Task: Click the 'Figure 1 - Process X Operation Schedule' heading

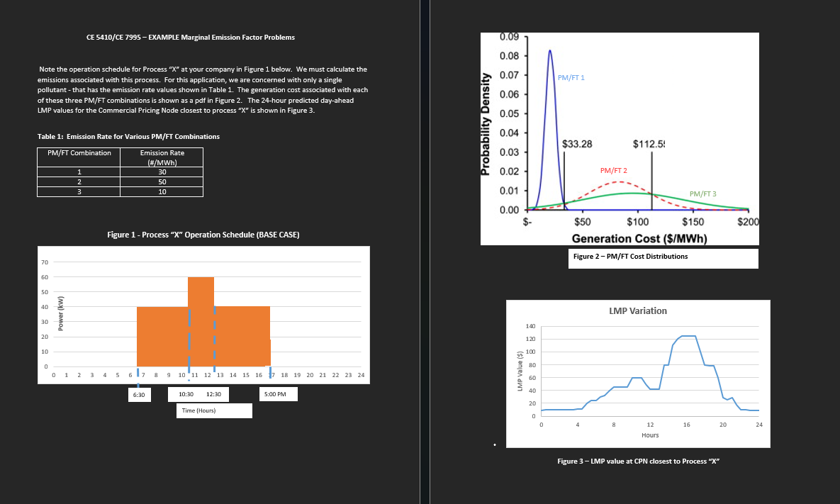Action: [x=203, y=235]
